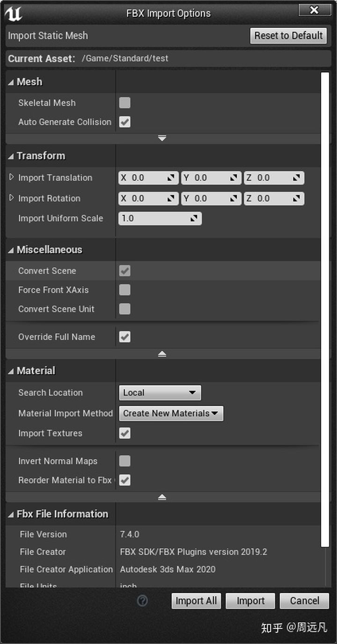Click the Import Rotation X field
This screenshot has width=337, height=644.
148,199
